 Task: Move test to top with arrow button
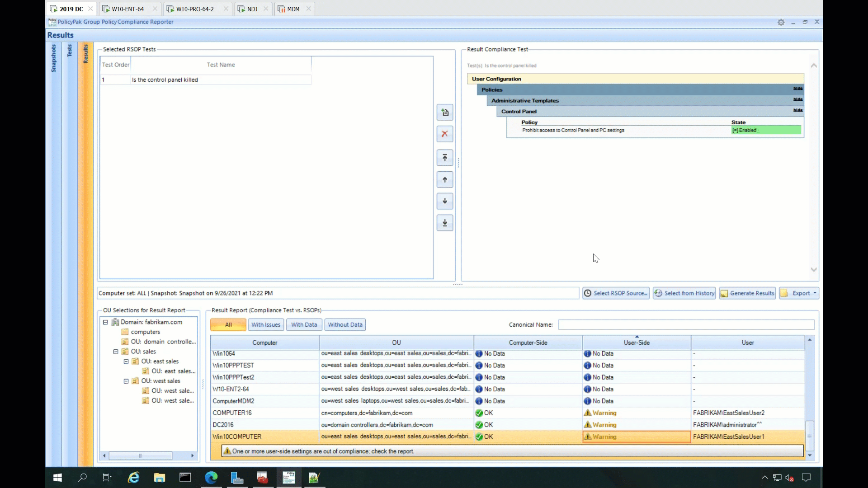click(445, 158)
